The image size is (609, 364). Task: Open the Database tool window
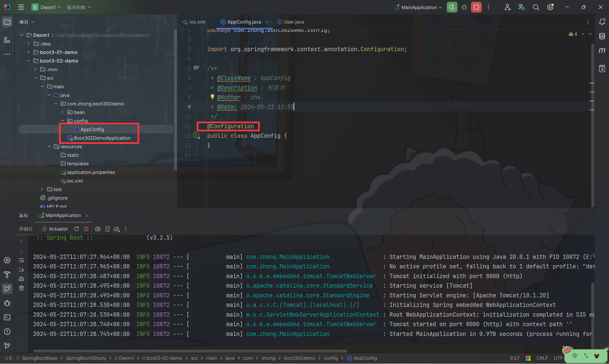[602, 36]
